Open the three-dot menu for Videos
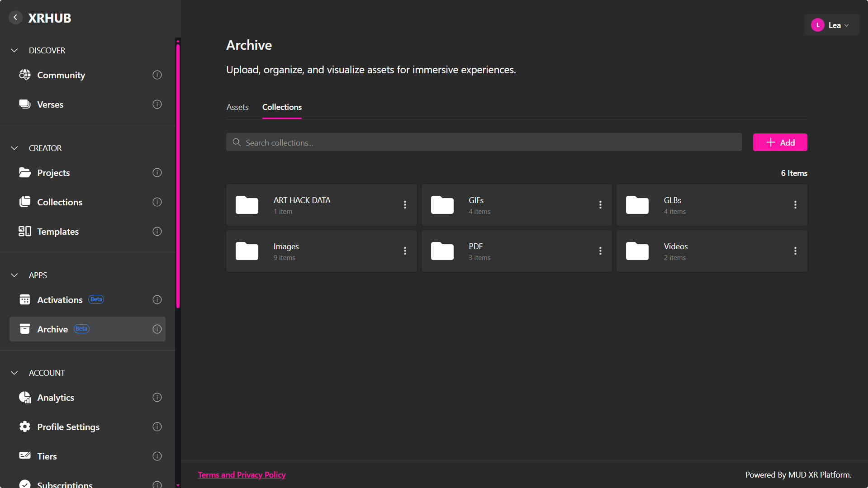Screen dimensions: 868x488 pos(795,251)
